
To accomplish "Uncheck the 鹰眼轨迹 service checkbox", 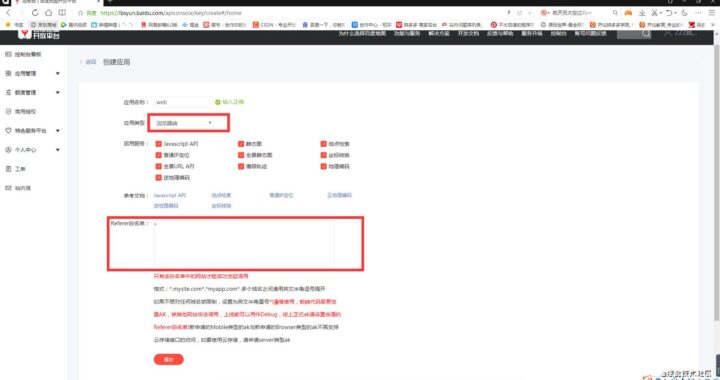I will pos(241,166).
